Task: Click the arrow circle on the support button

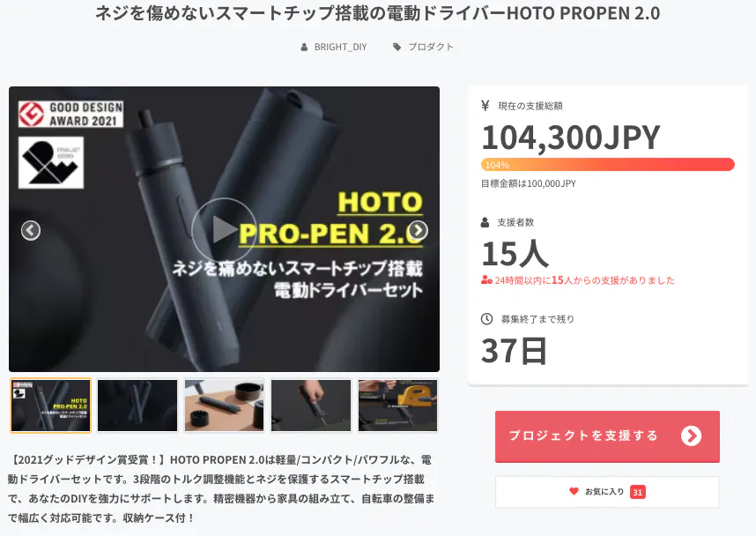Action: pyautogui.click(x=691, y=435)
